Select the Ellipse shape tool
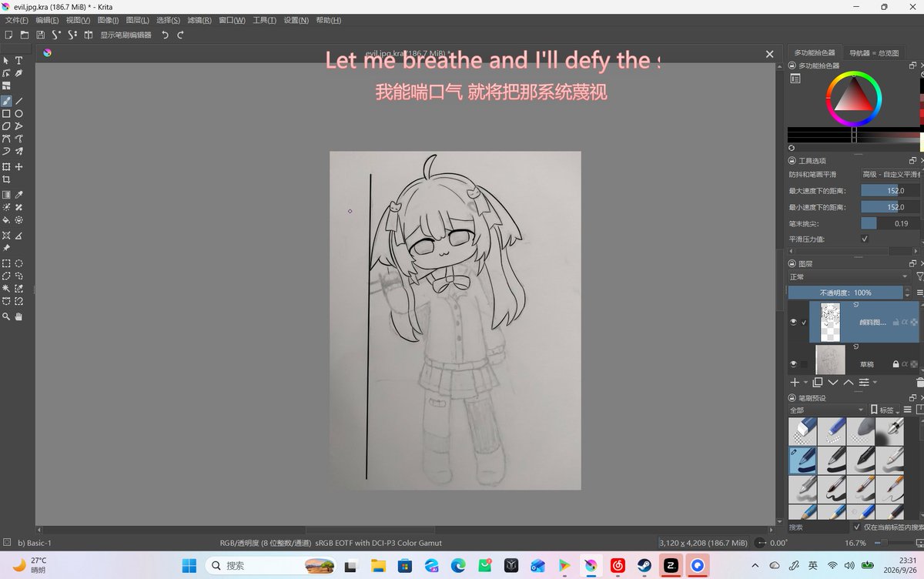This screenshot has width=924, height=579. 19,113
